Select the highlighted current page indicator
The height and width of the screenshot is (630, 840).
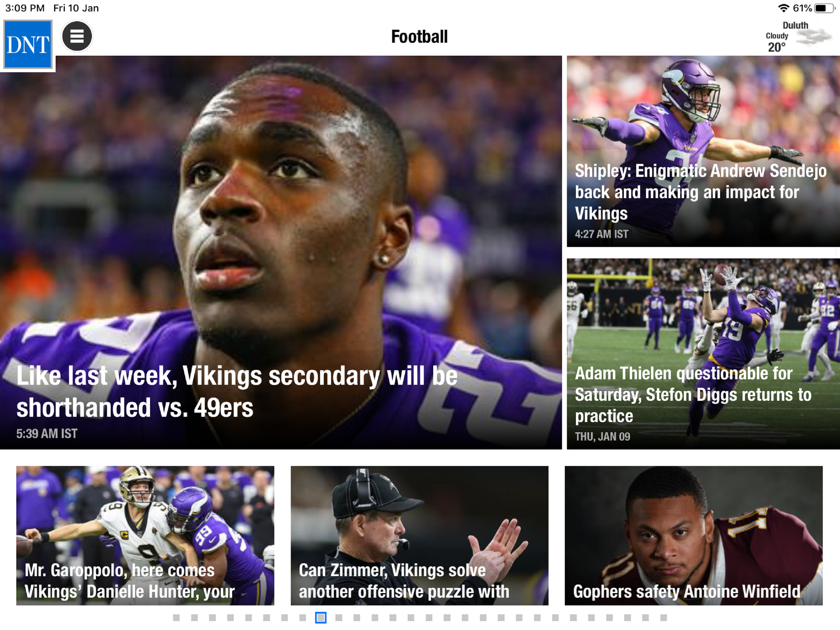(x=320, y=617)
